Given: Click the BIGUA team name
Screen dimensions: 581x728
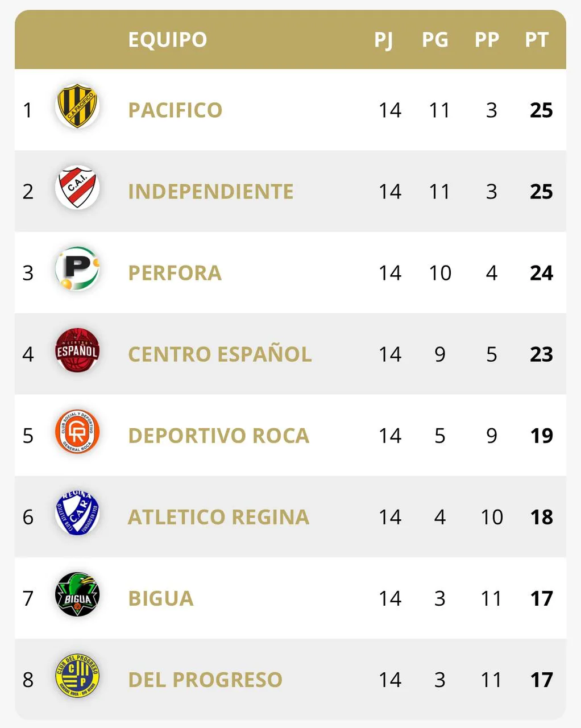Looking at the screenshot, I should pos(161,598).
